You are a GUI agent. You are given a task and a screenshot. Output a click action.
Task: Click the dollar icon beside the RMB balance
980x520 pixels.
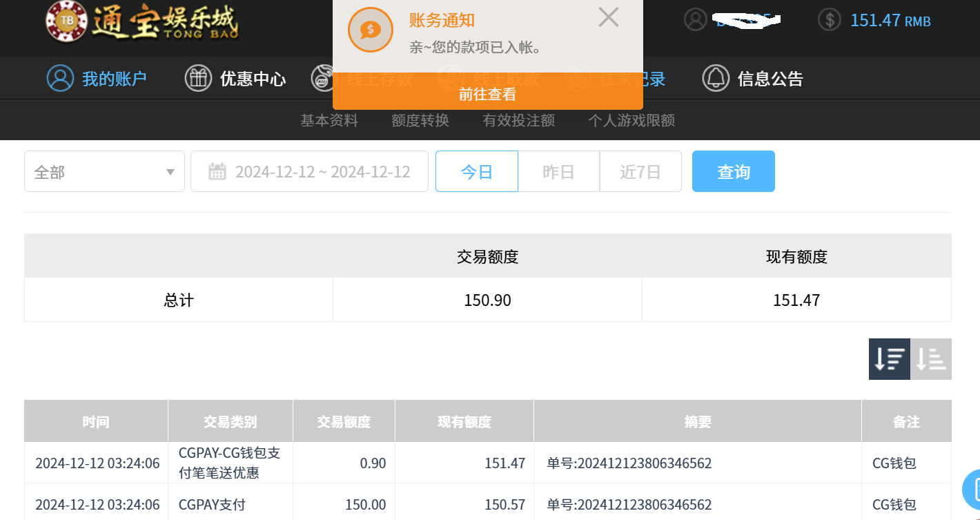(x=829, y=20)
